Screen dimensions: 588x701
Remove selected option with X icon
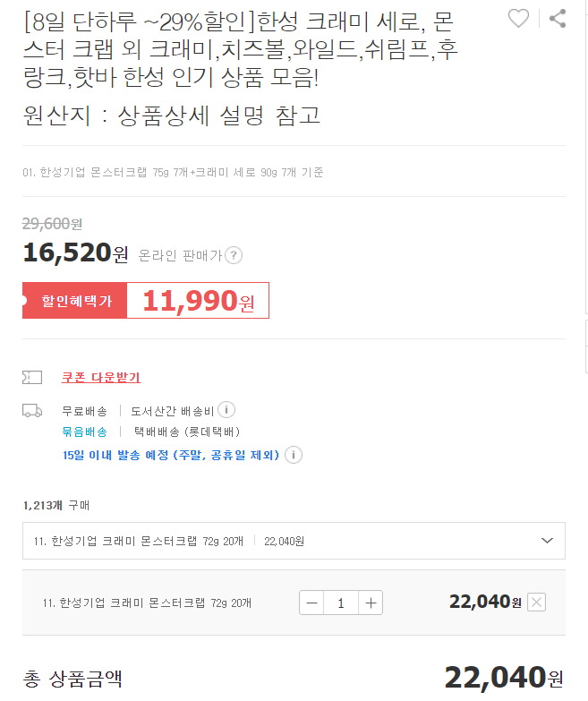pyautogui.click(x=536, y=603)
